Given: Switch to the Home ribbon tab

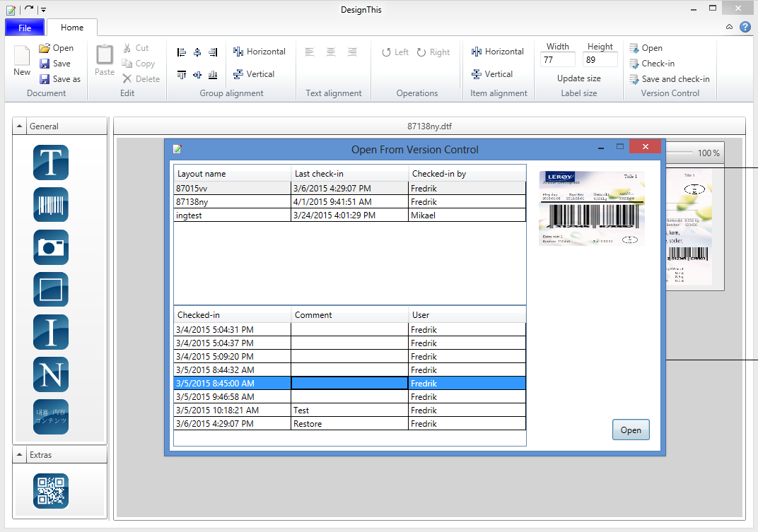Looking at the screenshot, I should (x=72, y=28).
